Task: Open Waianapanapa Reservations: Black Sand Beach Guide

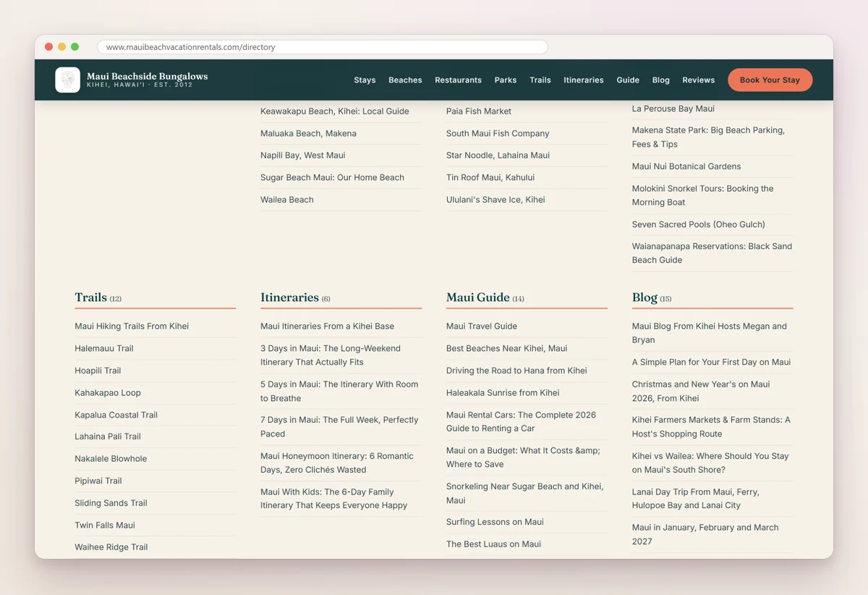Action: 712,253
